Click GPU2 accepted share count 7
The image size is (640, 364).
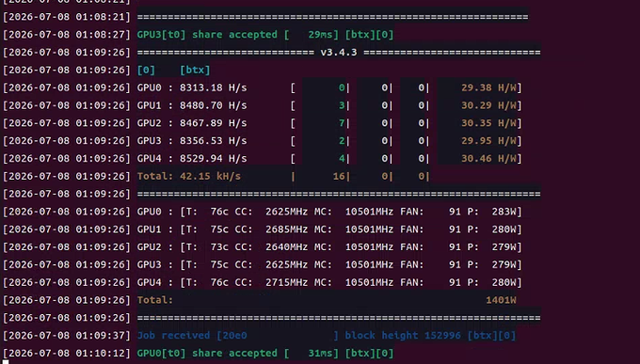click(342, 123)
